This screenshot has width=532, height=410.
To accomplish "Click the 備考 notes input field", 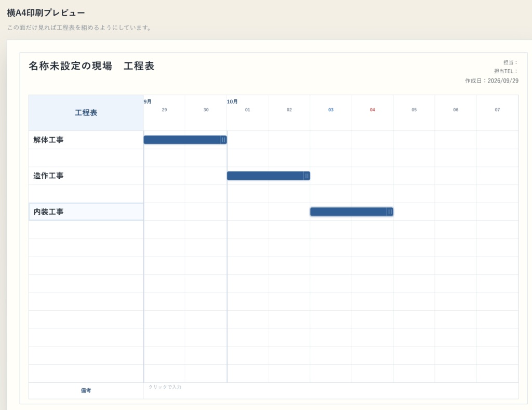I will [331, 391].
